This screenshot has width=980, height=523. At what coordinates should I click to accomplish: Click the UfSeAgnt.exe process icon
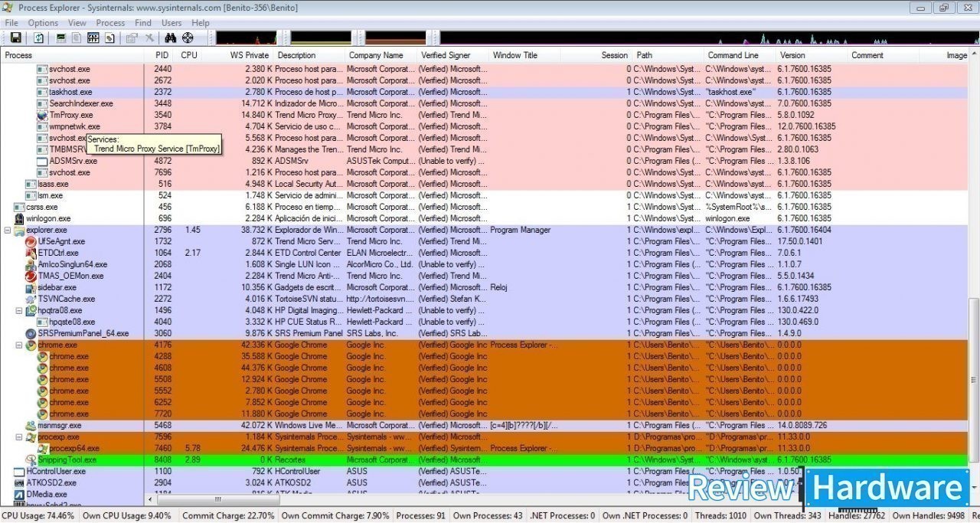tap(31, 241)
